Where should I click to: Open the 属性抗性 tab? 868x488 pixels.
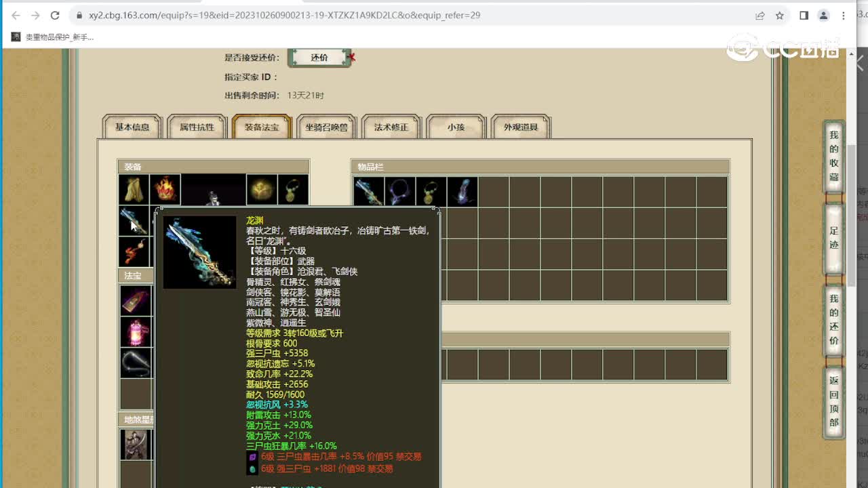click(x=197, y=127)
